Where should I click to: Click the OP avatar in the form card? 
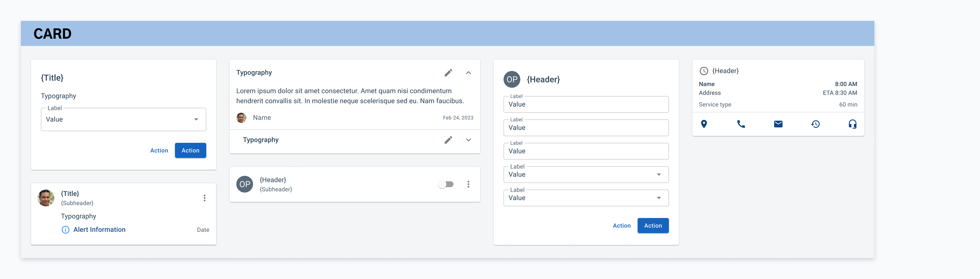click(512, 80)
